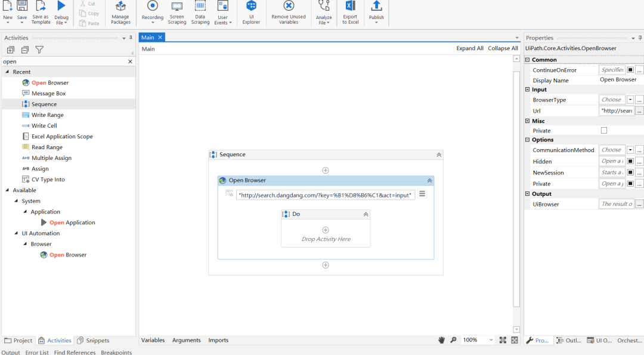Click plus icon inside Do container
This screenshot has height=355, width=644.
pos(326,230)
